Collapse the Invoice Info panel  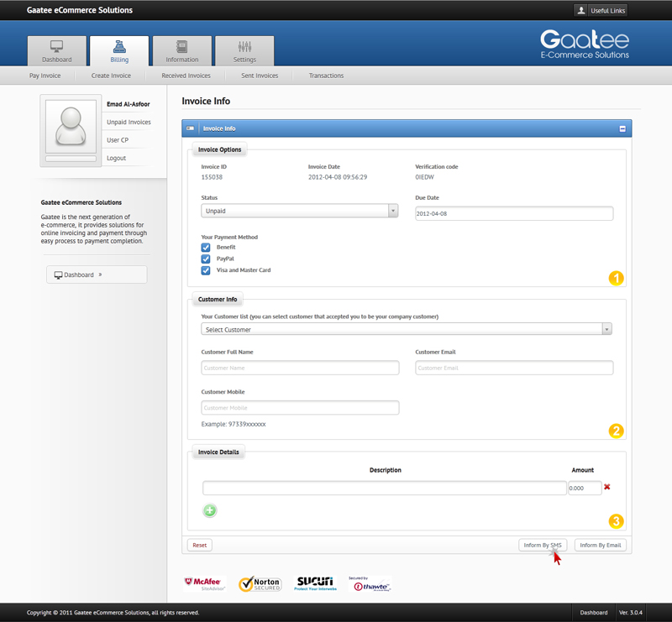point(622,128)
